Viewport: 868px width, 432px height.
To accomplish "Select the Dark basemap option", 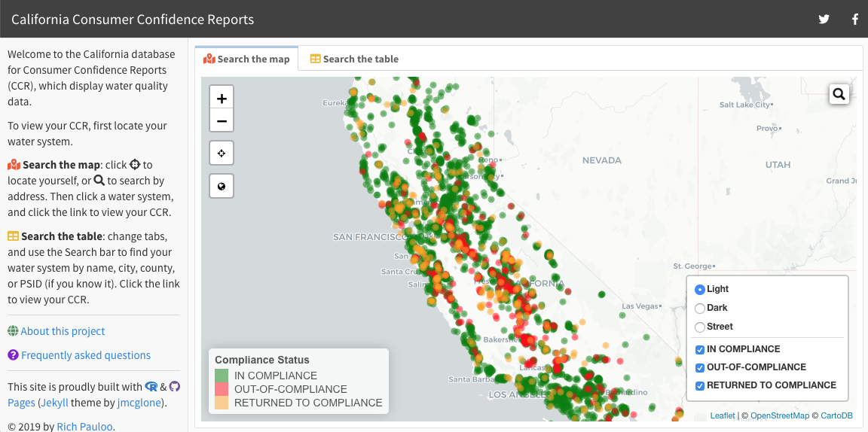I will click(x=700, y=308).
